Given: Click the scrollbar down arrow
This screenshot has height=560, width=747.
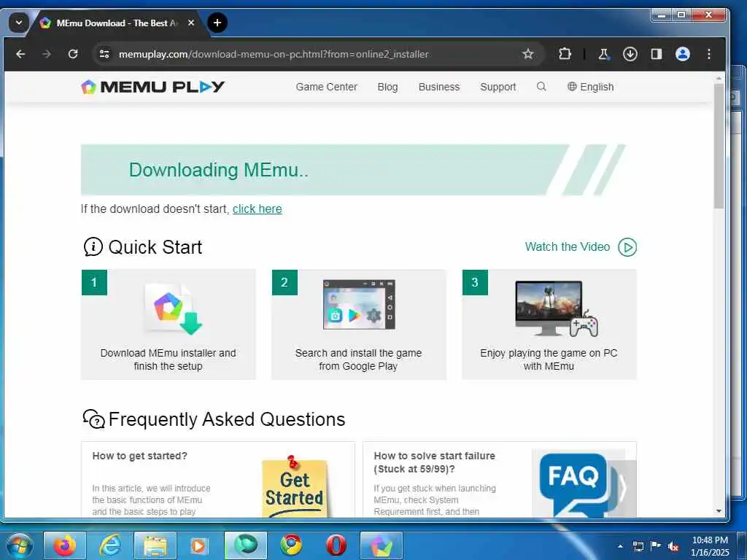Looking at the screenshot, I should 719,511.
